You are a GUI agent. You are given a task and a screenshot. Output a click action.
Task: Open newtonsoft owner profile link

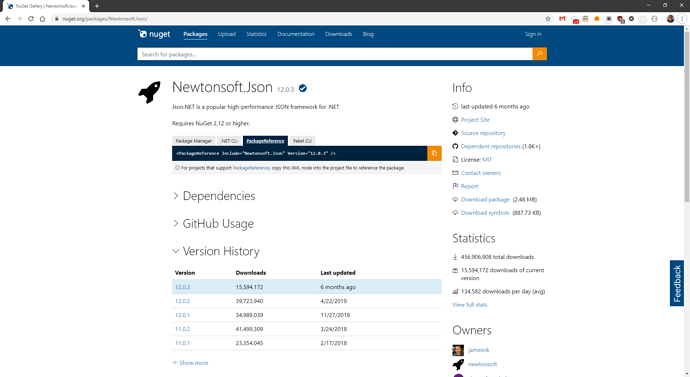[x=483, y=364]
